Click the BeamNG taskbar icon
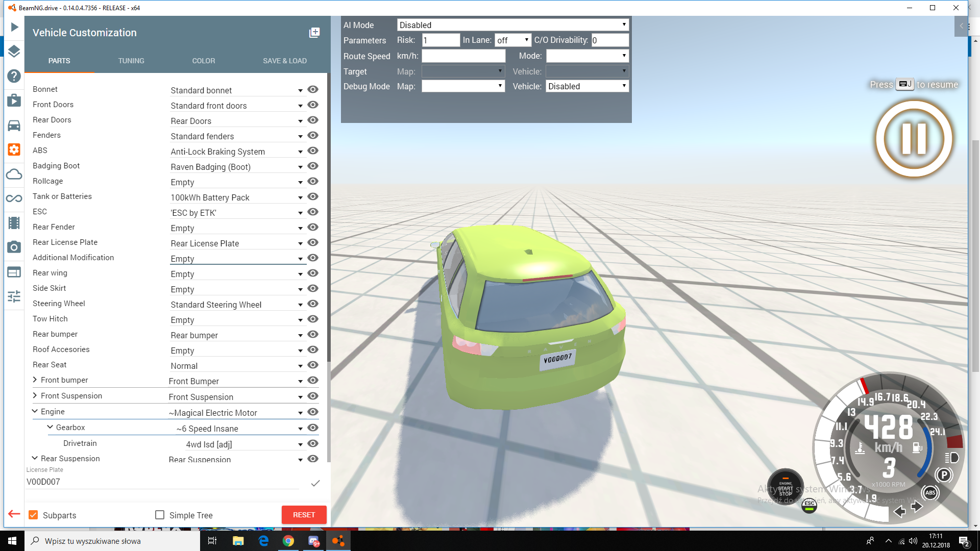 click(x=338, y=541)
